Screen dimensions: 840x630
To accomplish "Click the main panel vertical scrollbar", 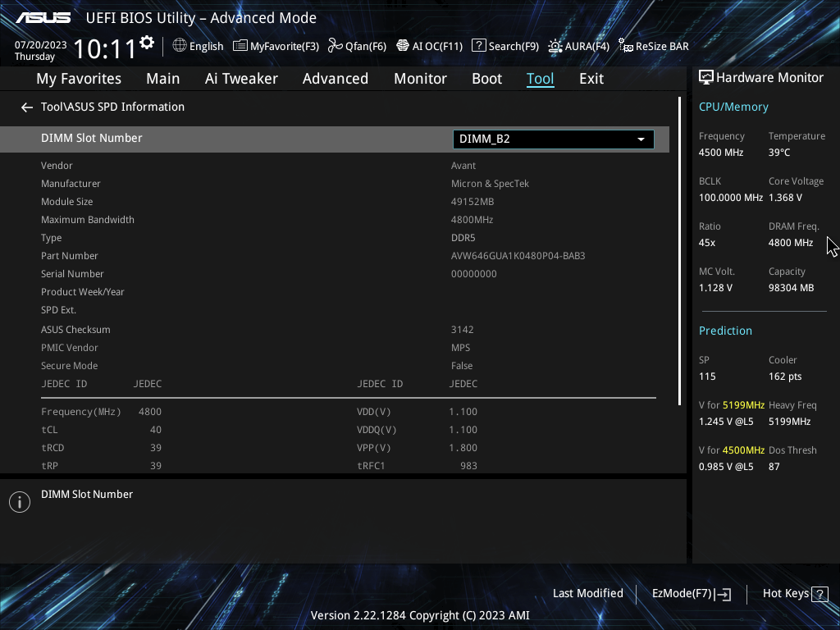I will [x=680, y=251].
